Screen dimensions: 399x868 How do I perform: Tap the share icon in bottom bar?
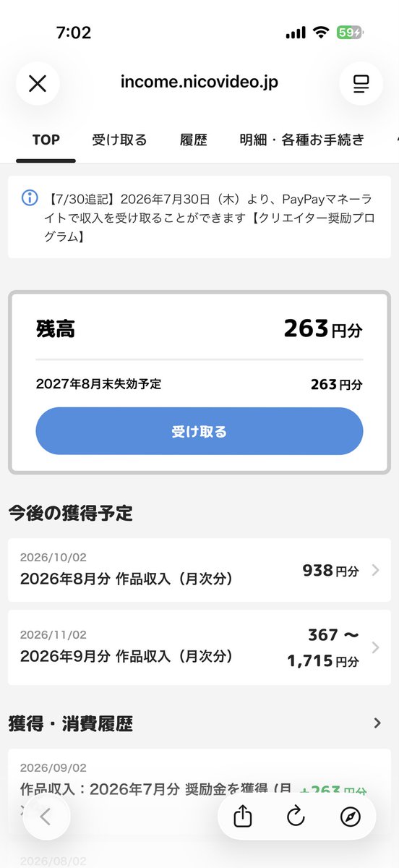(x=244, y=817)
